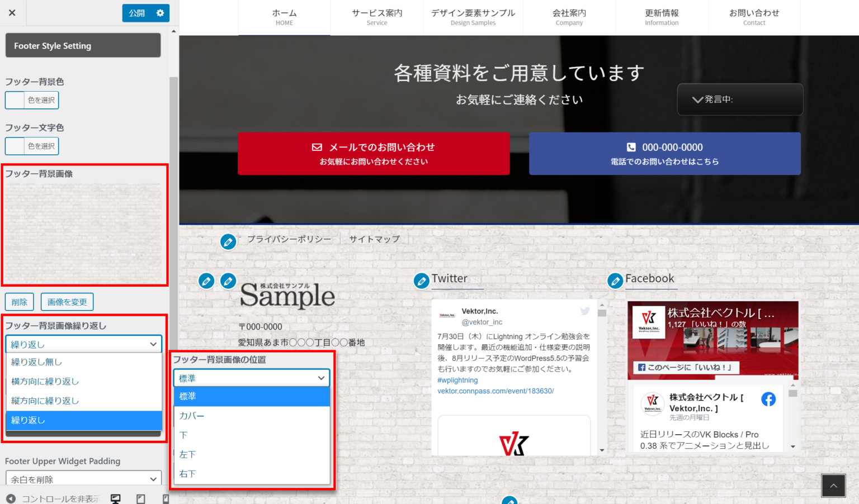The width and height of the screenshot is (859, 504).
Task: Click the 公開 publish button
Action: coord(136,12)
